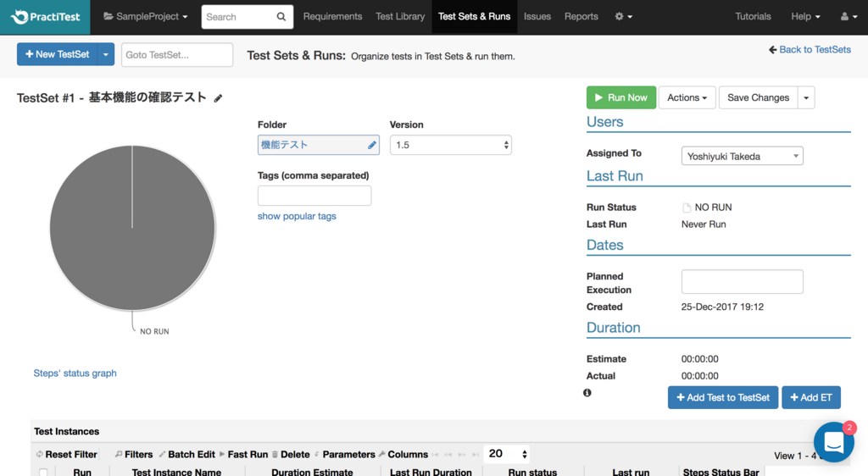
Task: Click the Folder field 機能テスト
Action: pyautogui.click(x=319, y=145)
